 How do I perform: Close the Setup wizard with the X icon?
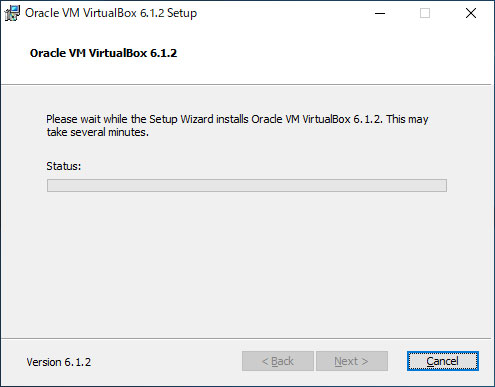pyautogui.click(x=471, y=13)
